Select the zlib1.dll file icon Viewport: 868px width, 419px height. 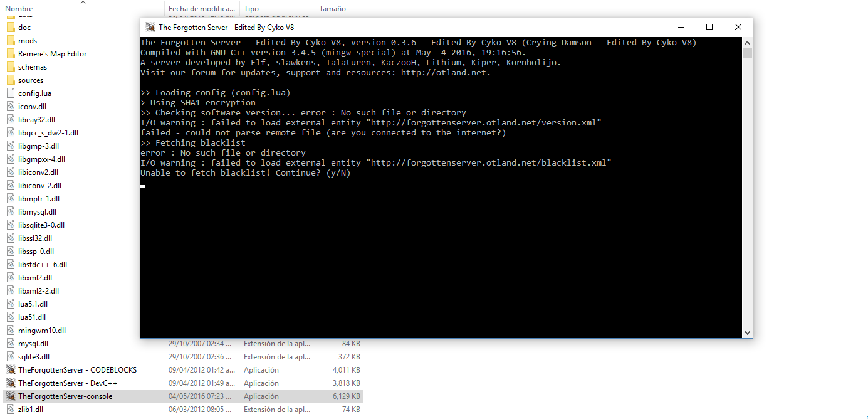tap(10, 410)
